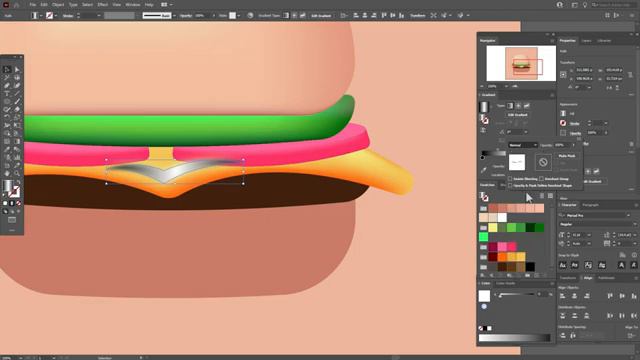The image size is (640, 360).
Task: Open the Object menu
Action: point(58,4)
